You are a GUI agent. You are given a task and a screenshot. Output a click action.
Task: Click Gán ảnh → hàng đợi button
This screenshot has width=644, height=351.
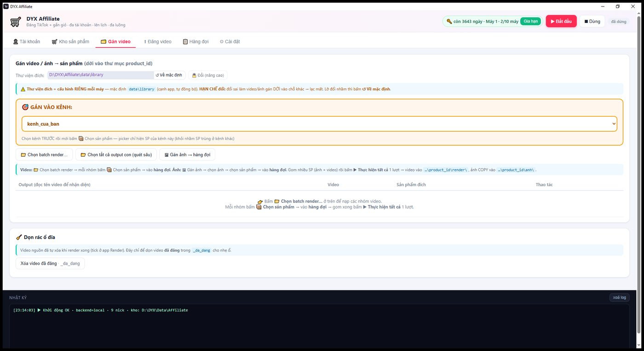187,155
